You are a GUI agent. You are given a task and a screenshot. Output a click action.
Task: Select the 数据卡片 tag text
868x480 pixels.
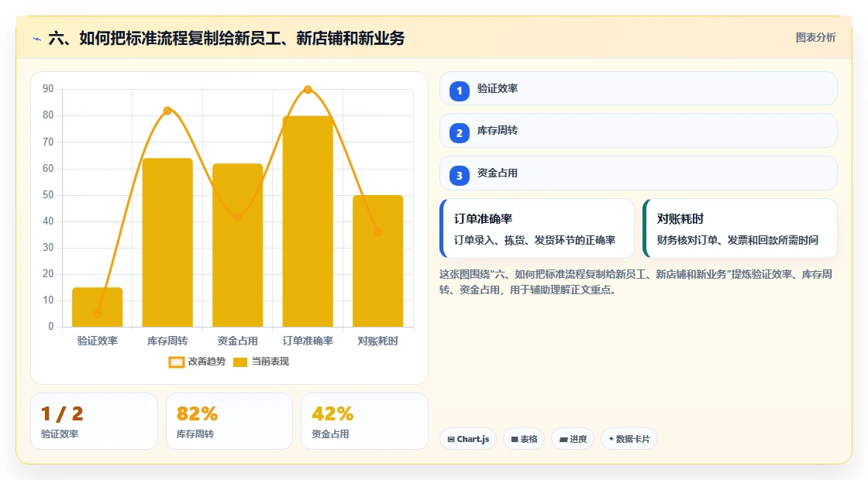click(x=632, y=439)
